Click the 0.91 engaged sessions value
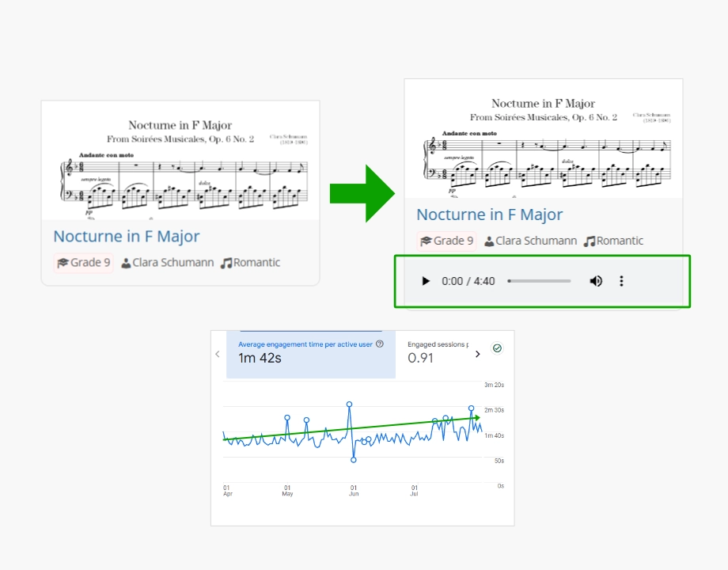Screen dimensions: 728x570 [421, 358]
